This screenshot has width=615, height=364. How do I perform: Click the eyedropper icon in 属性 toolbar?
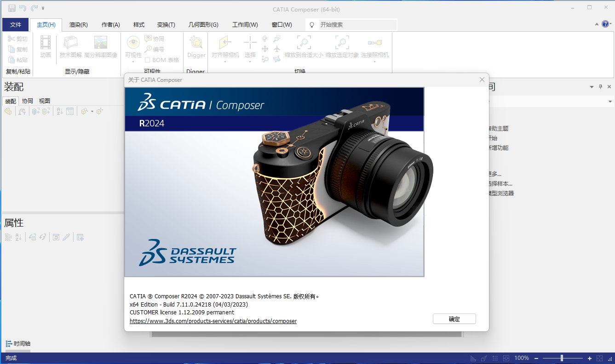[66, 237]
